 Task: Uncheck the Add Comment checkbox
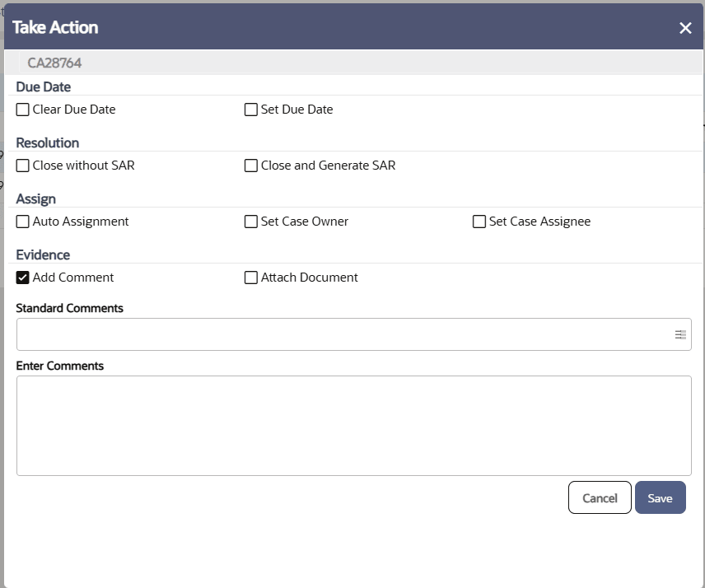[x=23, y=278]
